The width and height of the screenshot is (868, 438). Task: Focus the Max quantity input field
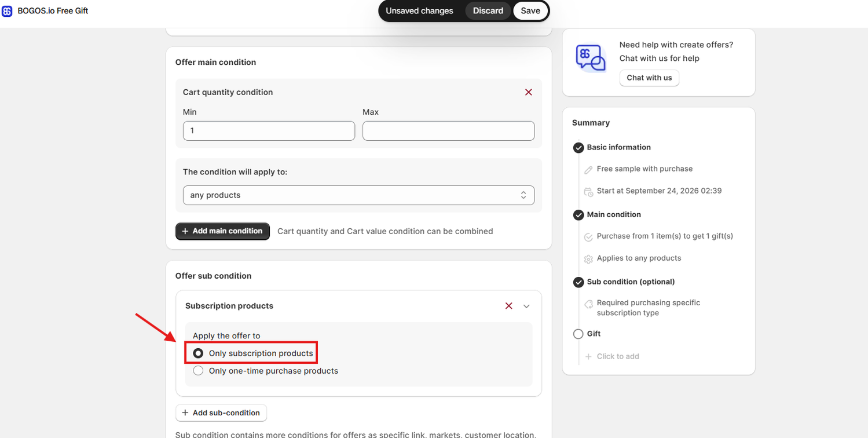coord(448,131)
